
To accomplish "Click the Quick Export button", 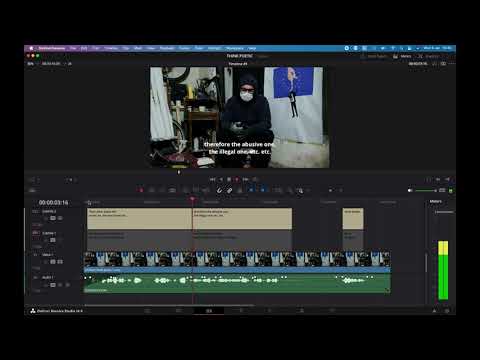I will point(374,56).
